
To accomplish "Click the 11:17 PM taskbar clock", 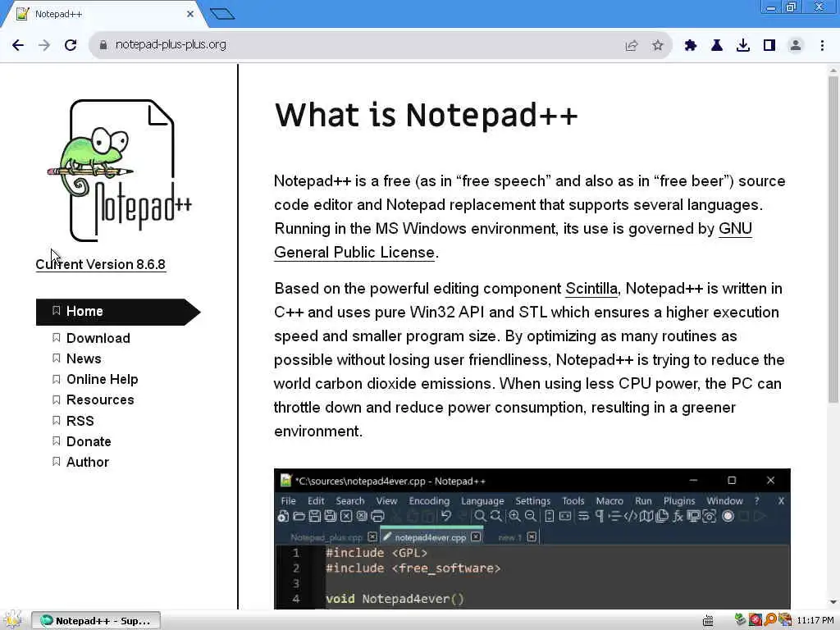I will 815,620.
